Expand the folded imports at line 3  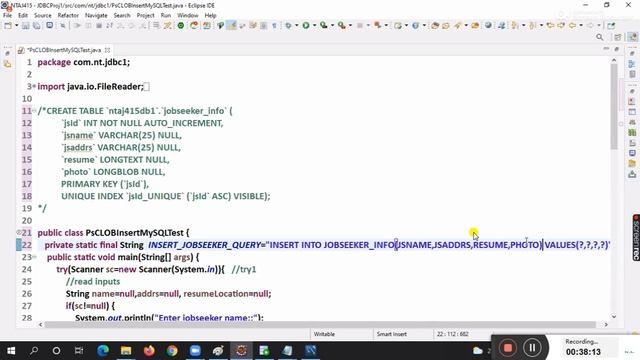point(34,87)
